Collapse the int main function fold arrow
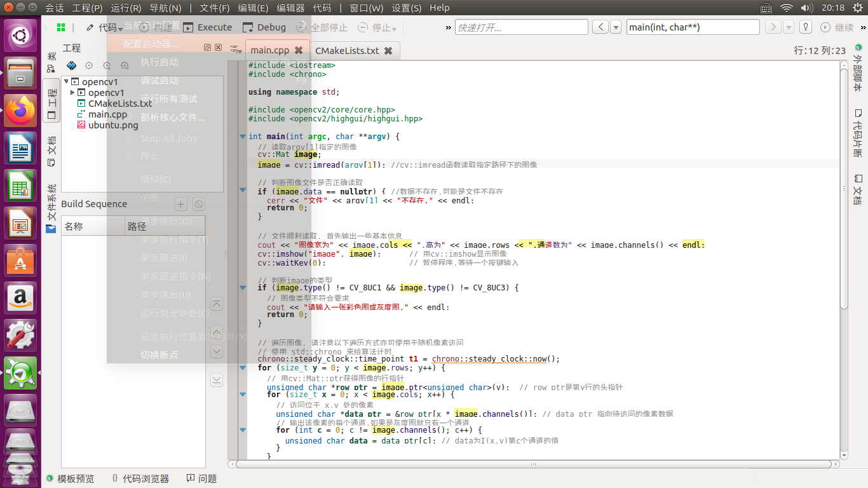868x488 pixels. [243, 137]
